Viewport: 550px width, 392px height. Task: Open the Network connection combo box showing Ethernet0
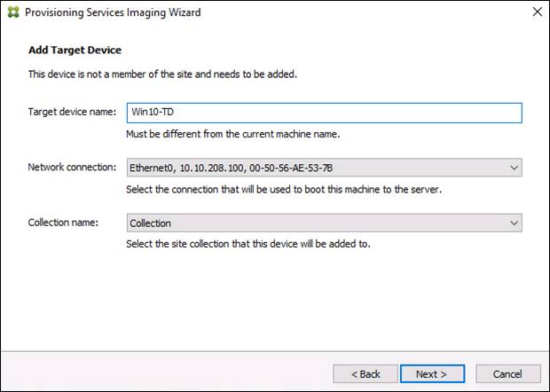tap(315, 168)
